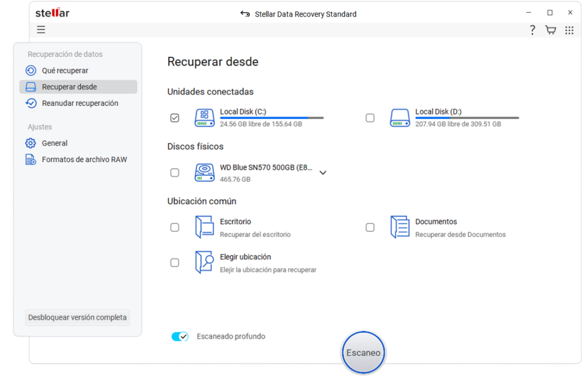
Task: Click the Local Disk (D:) usage bar
Action: point(467,118)
